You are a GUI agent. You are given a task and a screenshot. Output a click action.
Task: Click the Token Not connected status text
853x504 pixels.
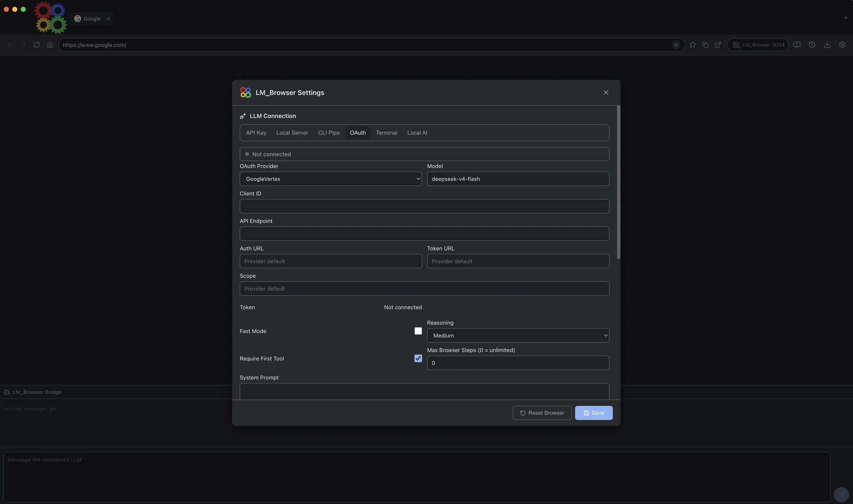coord(403,307)
